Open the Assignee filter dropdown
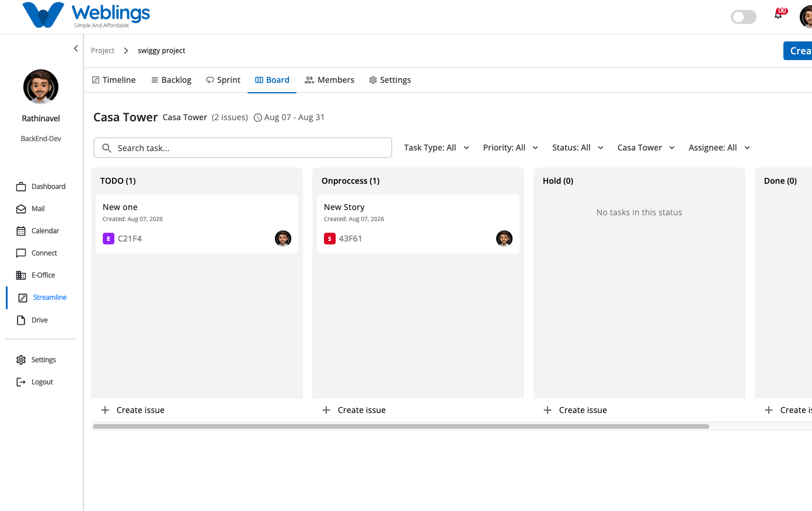The width and height of the screenshot is (812, 511). pyautogui.click(x=719, y=148)
